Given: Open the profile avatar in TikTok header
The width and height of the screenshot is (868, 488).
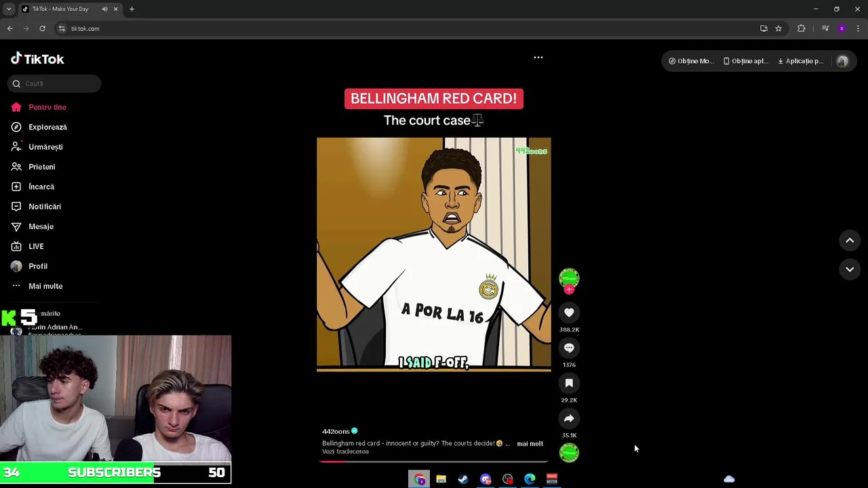Looking at the screenshot, I should 842,61.
